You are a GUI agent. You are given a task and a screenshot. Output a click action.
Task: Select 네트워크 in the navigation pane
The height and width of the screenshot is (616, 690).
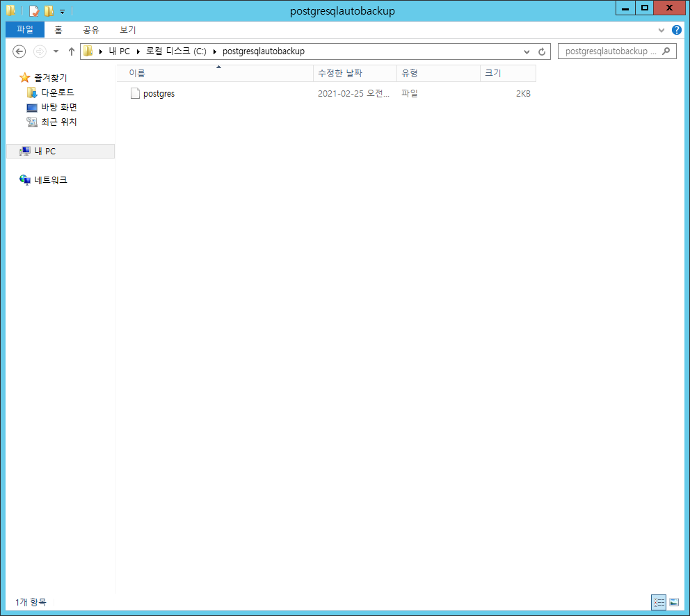(51, 180)
